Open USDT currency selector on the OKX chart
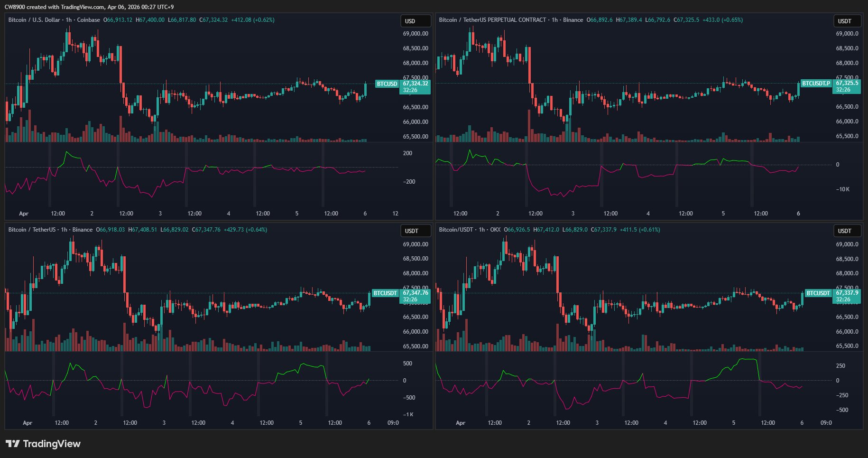The width and height of the screenshot is (868, 458). tap(847, 231)
